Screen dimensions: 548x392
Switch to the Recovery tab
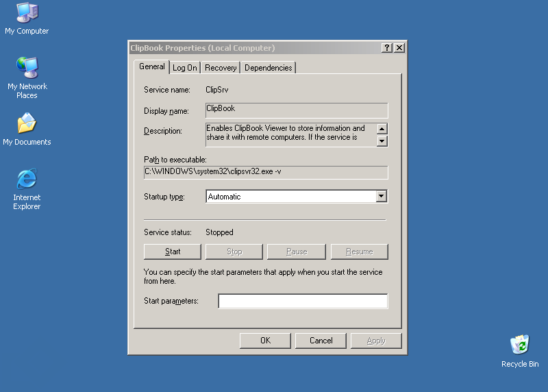[x=221, y=68]
